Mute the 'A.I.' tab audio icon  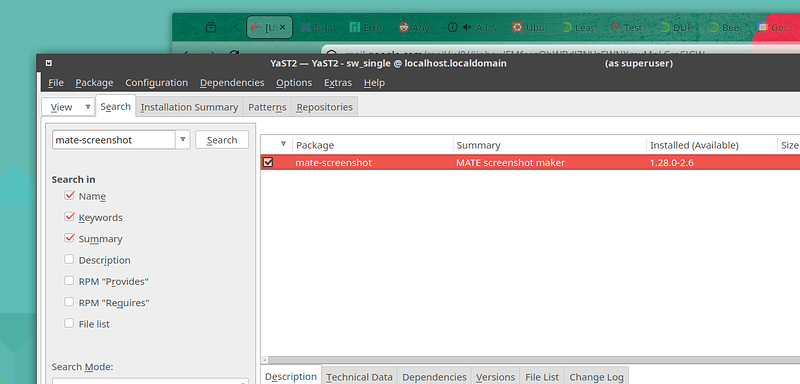[x=467, y=28]
